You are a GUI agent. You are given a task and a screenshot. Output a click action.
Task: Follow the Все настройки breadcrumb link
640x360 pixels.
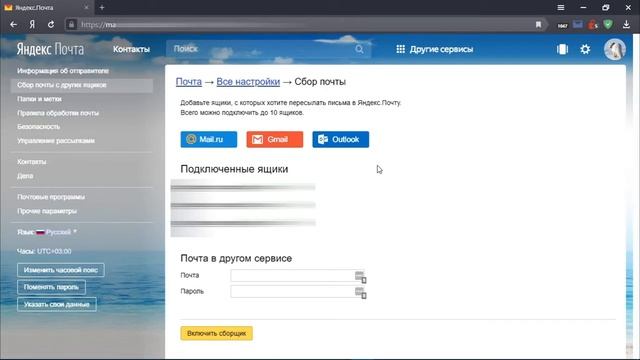(248, 82)
